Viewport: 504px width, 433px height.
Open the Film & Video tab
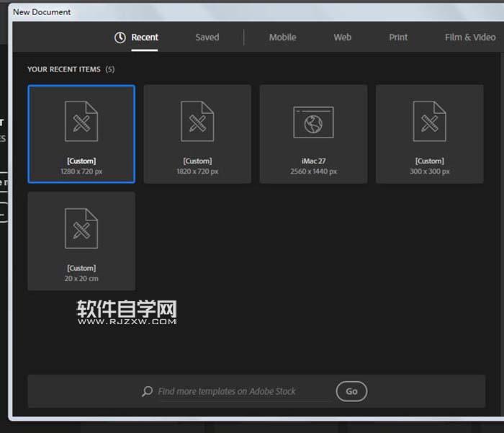tap(470, 37)
